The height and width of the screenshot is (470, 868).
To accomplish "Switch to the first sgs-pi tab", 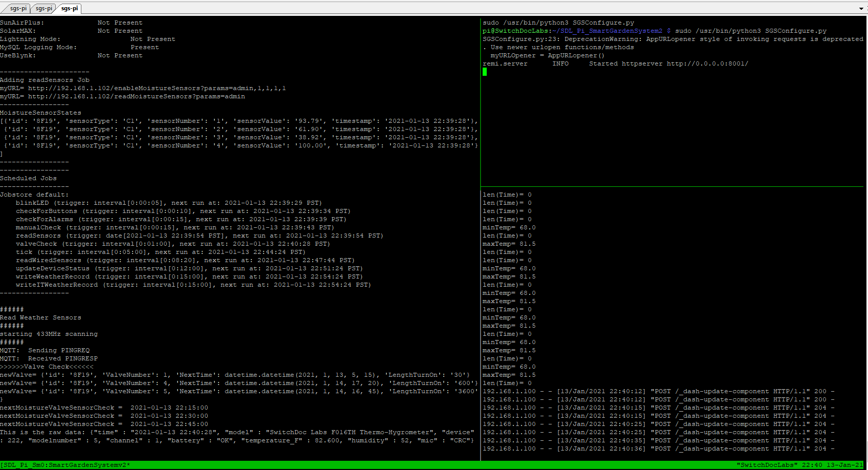I will click(18, 8).
